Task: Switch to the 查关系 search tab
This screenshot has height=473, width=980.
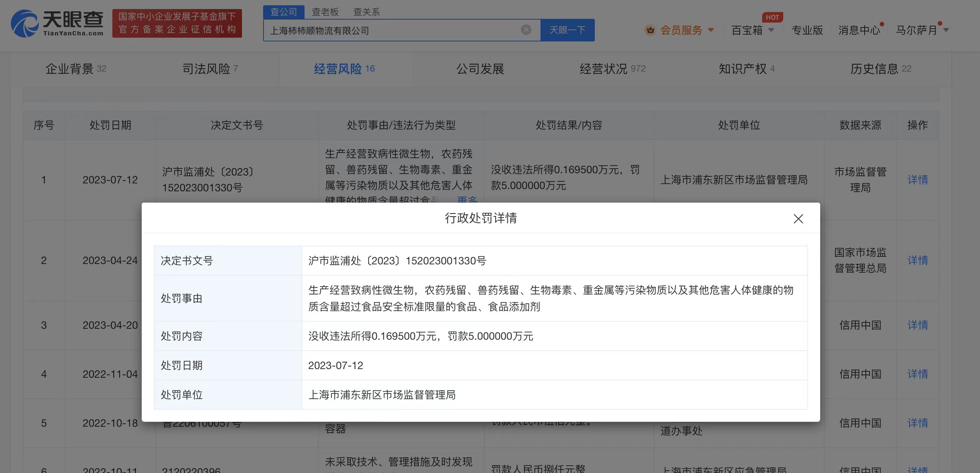Action: (x=366, y=12)
